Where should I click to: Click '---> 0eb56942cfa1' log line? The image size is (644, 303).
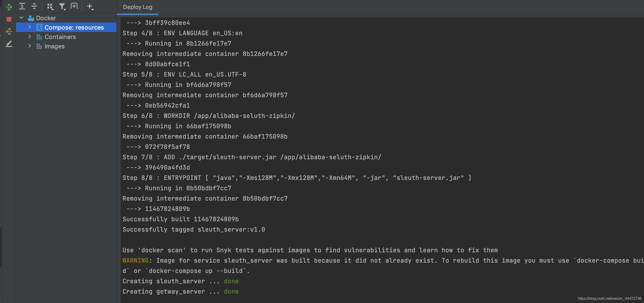point(158,106)
